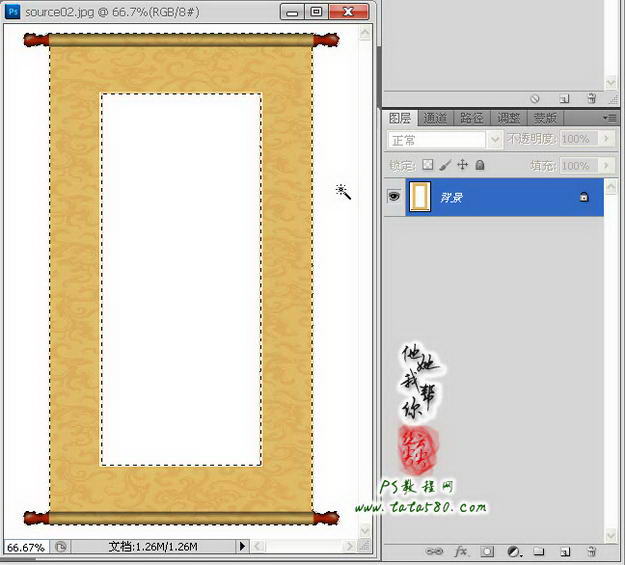Click the trash icon in upper panel
Image resolution: width=625 pixels, height=565 pixels.
592,98
